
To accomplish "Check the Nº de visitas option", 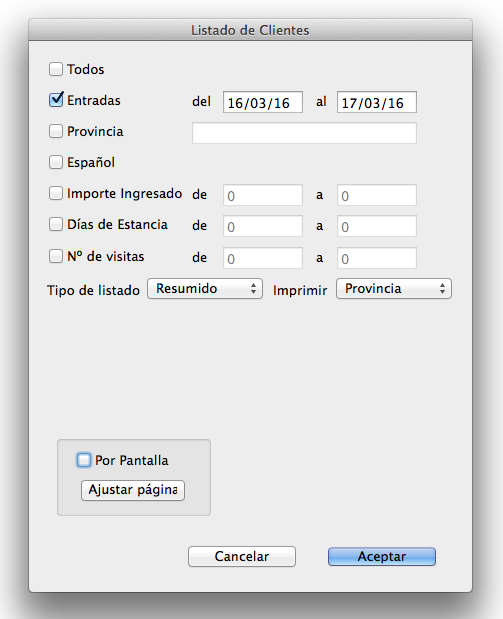I will pyautogui.click(x=56, y=256).
